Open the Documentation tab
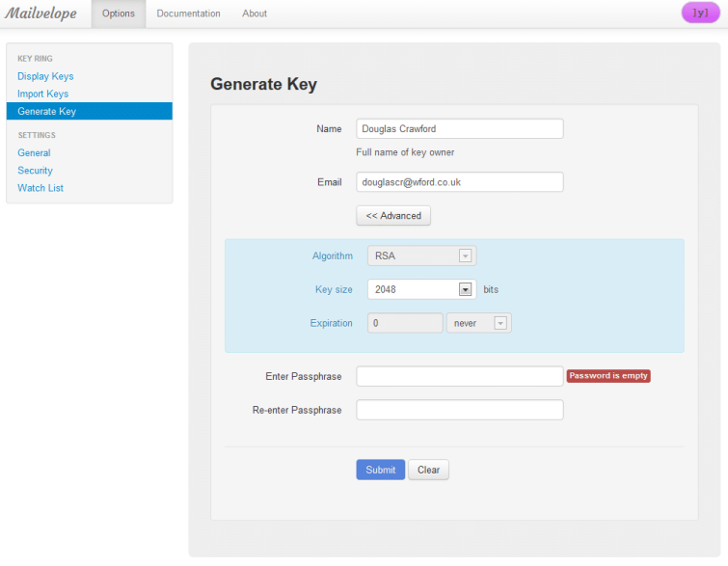 [x=188, y=13]
